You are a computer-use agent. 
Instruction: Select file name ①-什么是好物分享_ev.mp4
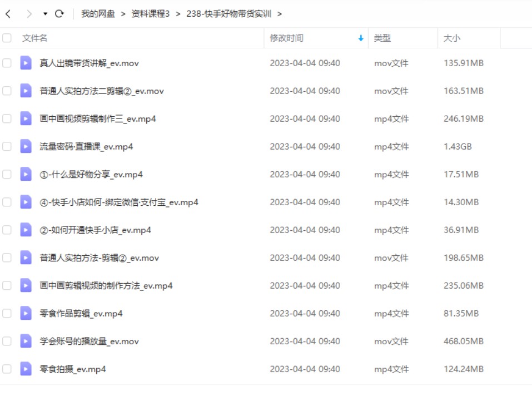click(x=91, y=175)
